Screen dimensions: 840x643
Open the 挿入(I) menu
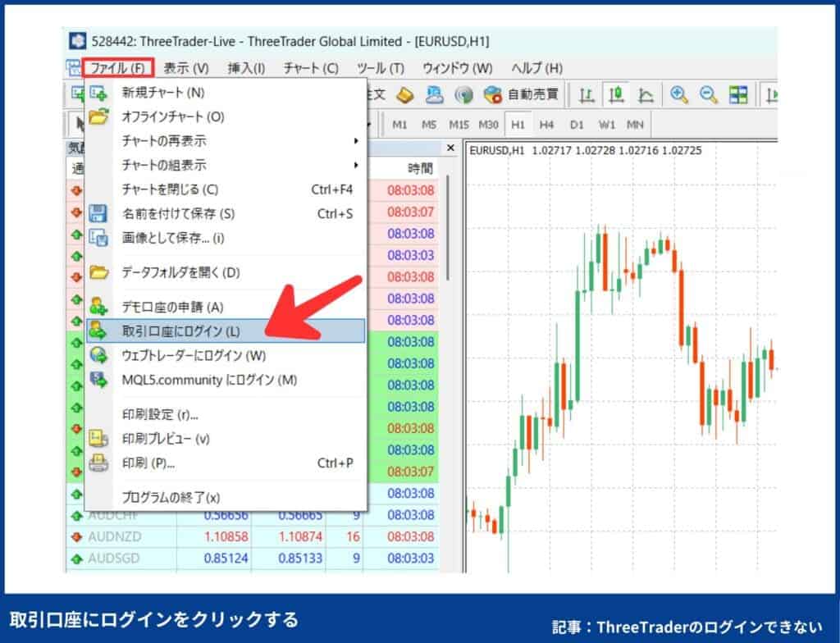(246, 68)
